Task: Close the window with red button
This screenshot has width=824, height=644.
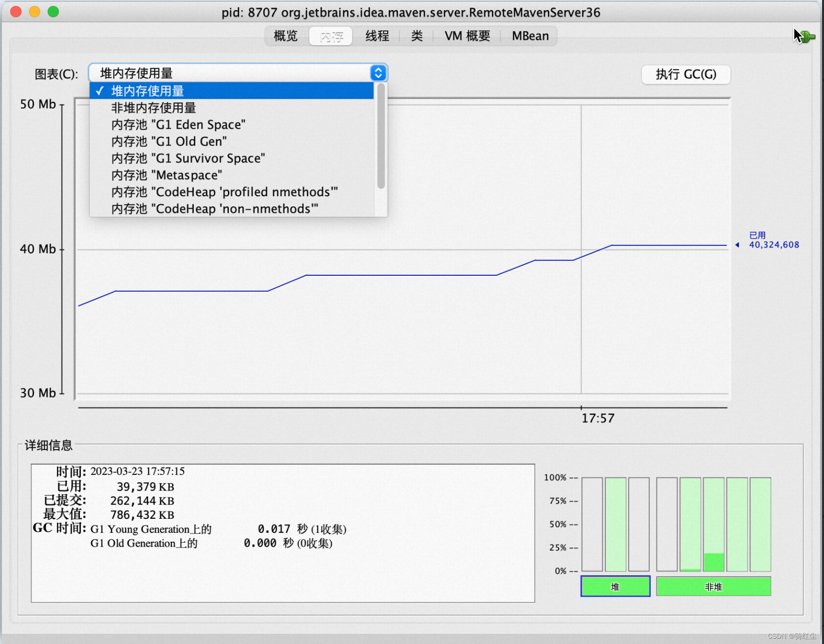Action: click(x=16, y=12)
